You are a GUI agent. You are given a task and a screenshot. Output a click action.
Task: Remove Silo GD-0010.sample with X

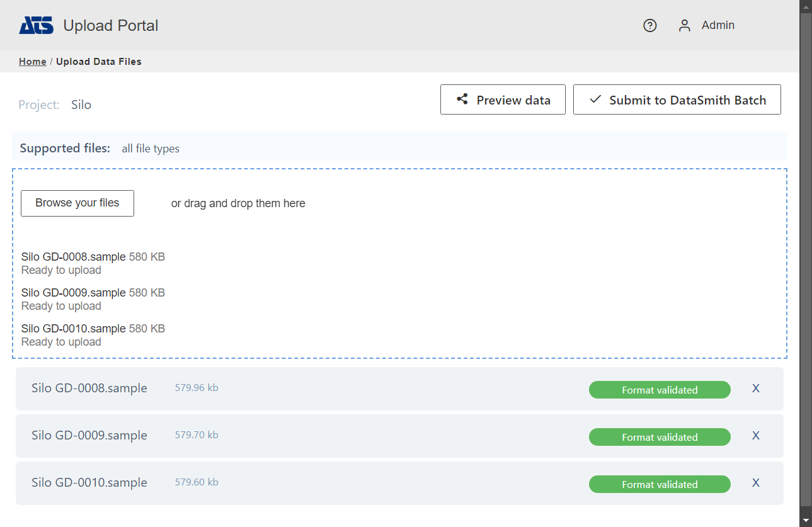click(756, 483)
